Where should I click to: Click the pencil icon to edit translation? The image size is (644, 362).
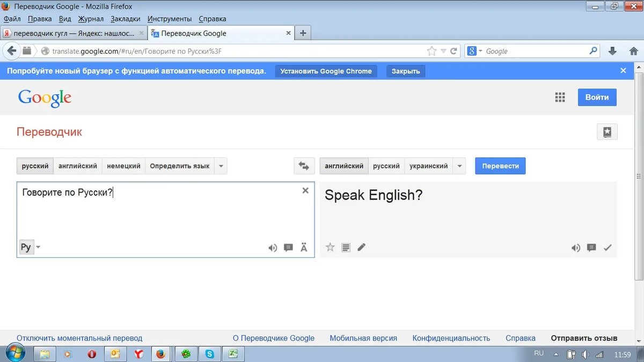[361, 247]
